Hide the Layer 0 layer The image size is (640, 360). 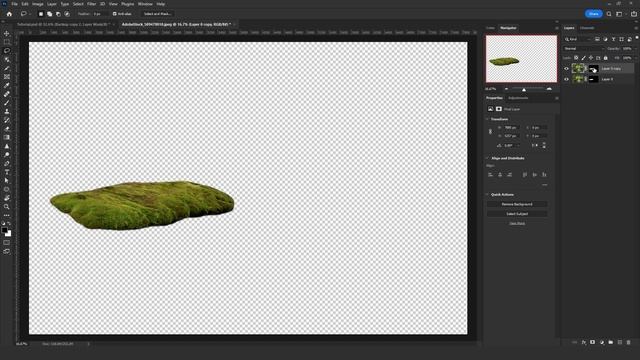(566, 79)
